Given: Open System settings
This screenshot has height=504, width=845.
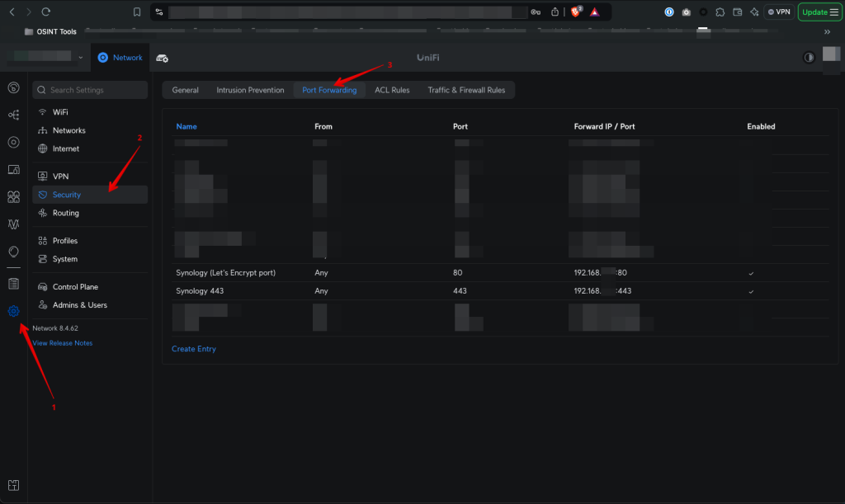Looking at the screenshot, I should pyautogui.click(x=90, y=259).
